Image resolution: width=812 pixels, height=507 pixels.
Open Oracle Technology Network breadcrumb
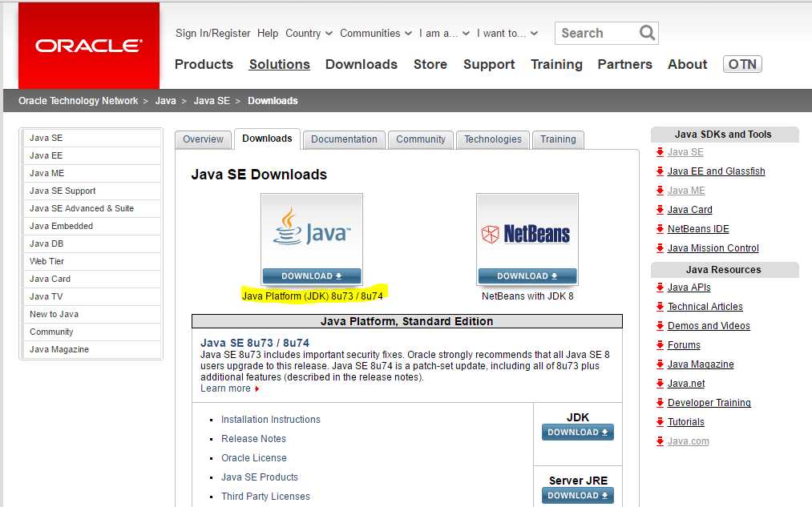tap(79, 101)
